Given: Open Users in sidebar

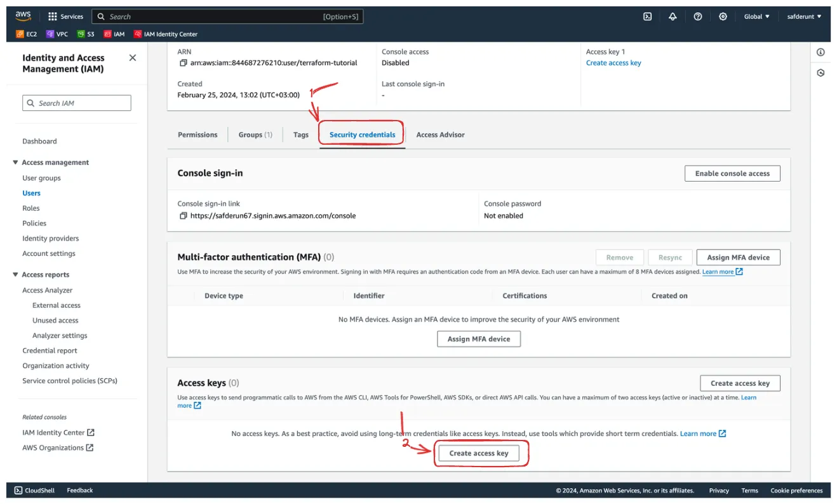Looking at the screenshot, I should click(31, 193).
